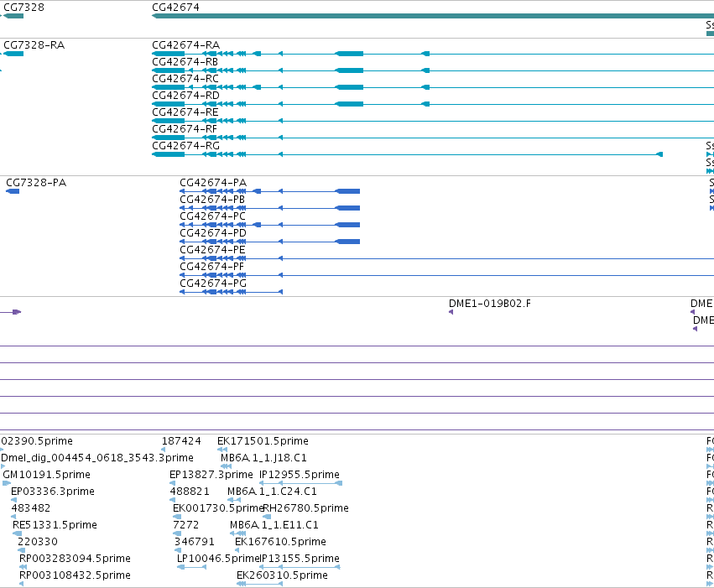Select protein CG42674-PG label
Screen dimensions: 714x588
pos(213,284)
